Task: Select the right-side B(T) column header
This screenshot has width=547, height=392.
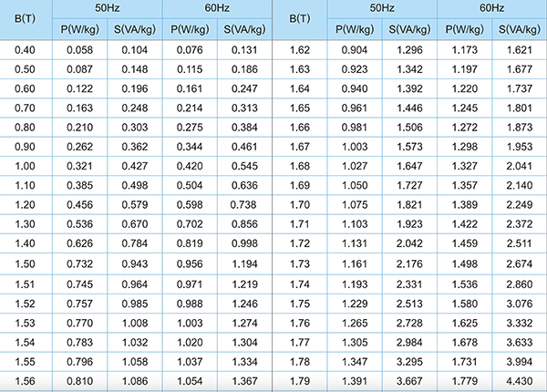Action: pyautogui.click(x=300, y=19)
